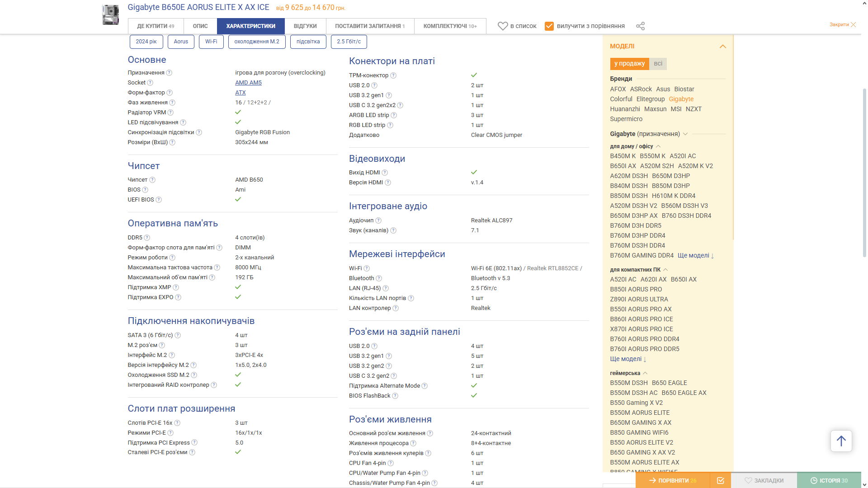Open help icon next to Чипсет row
Viewport: 868px width, 488px height.
pos(152,180)
